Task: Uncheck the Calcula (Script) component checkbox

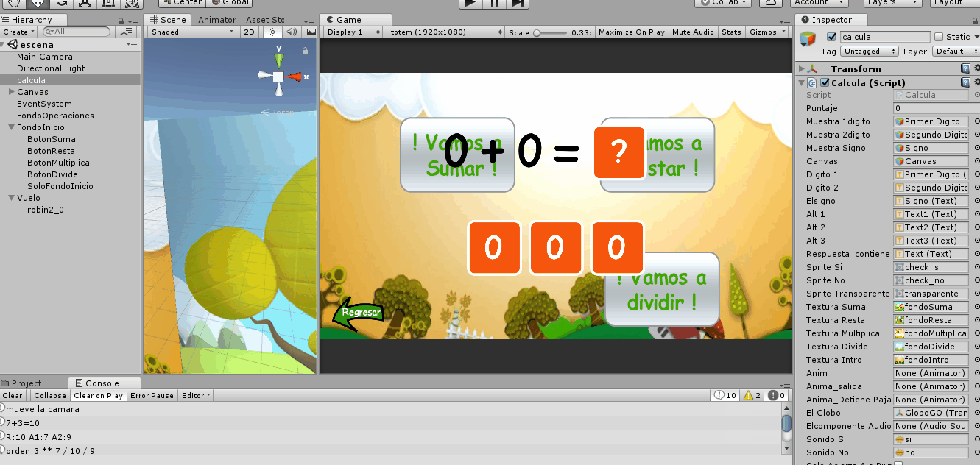Action: coord(825,83)
